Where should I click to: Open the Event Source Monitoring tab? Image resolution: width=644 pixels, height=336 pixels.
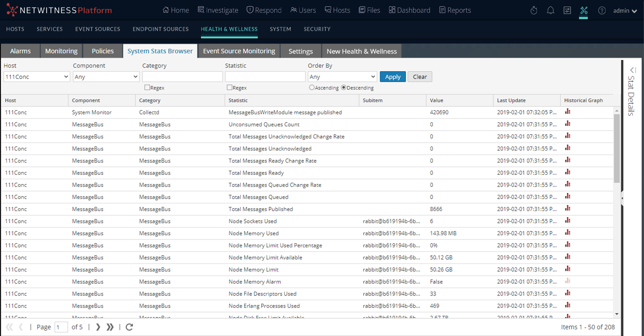pos(239,51)
